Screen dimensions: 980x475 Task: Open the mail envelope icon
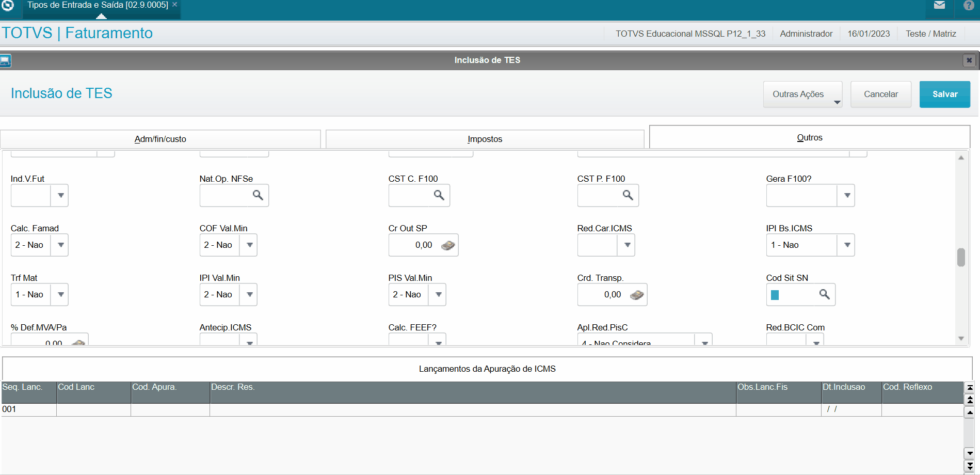[940, 5]
